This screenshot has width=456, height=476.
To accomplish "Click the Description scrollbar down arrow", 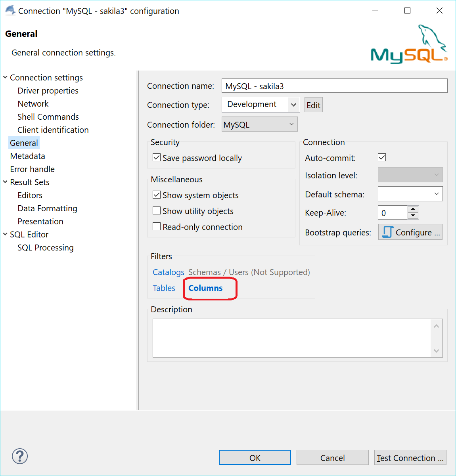I will point(436,351).
